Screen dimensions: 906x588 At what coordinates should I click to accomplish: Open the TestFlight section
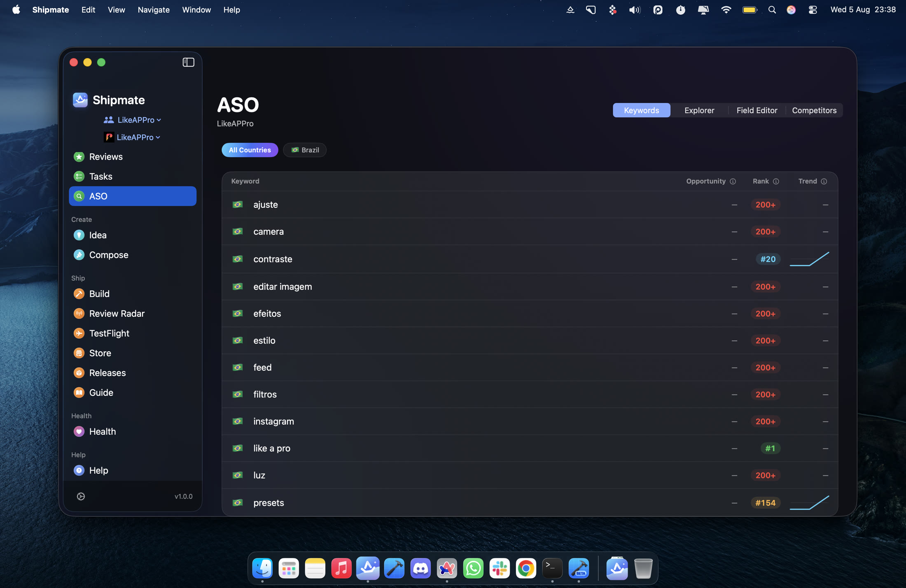[132, 333]
